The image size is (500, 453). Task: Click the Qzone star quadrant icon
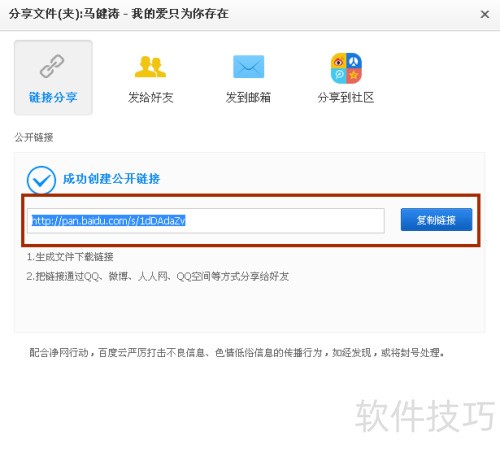(x=354, y=76)
